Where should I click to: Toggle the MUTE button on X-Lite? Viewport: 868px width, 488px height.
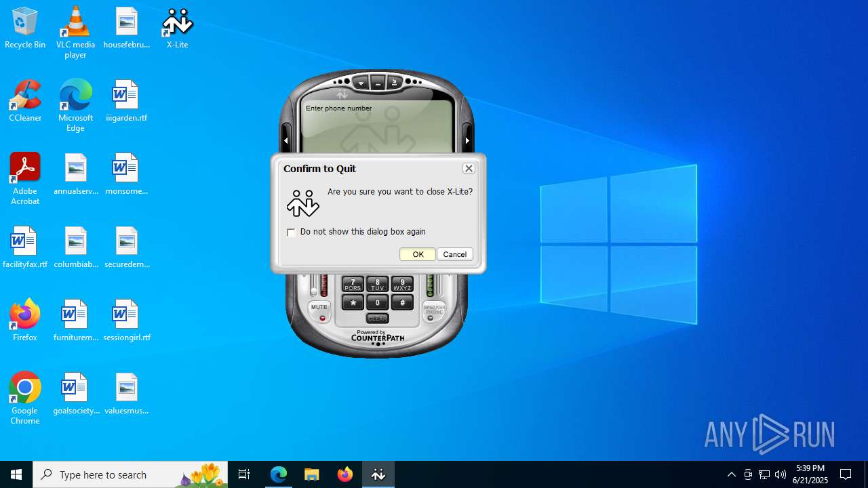coord(319,312)
